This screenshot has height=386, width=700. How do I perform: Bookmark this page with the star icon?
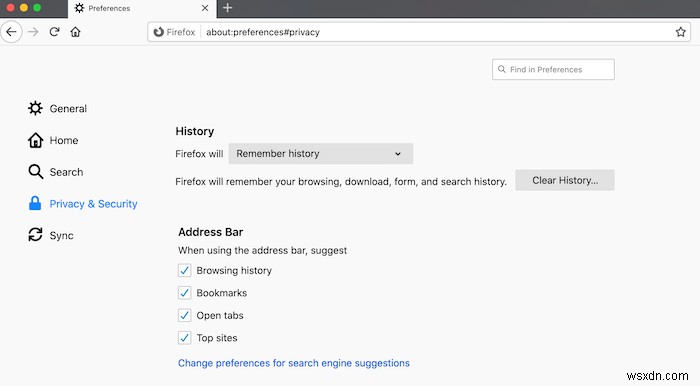click(680, 32)
